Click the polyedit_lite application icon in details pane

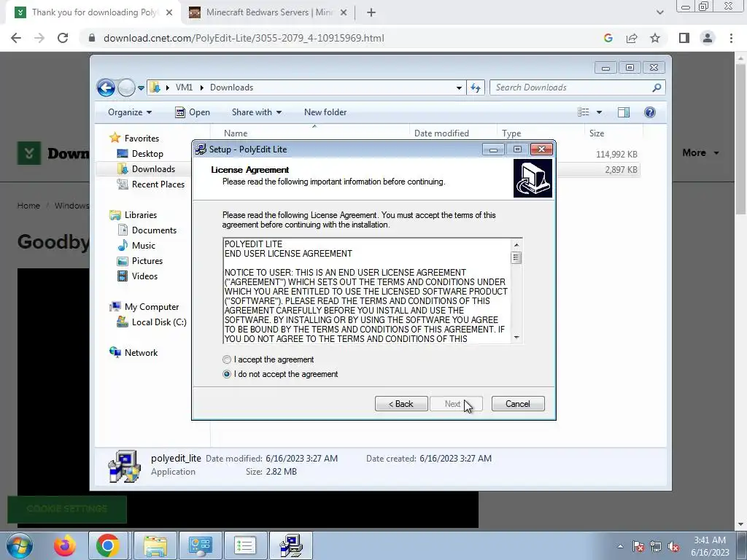(124, 466)
